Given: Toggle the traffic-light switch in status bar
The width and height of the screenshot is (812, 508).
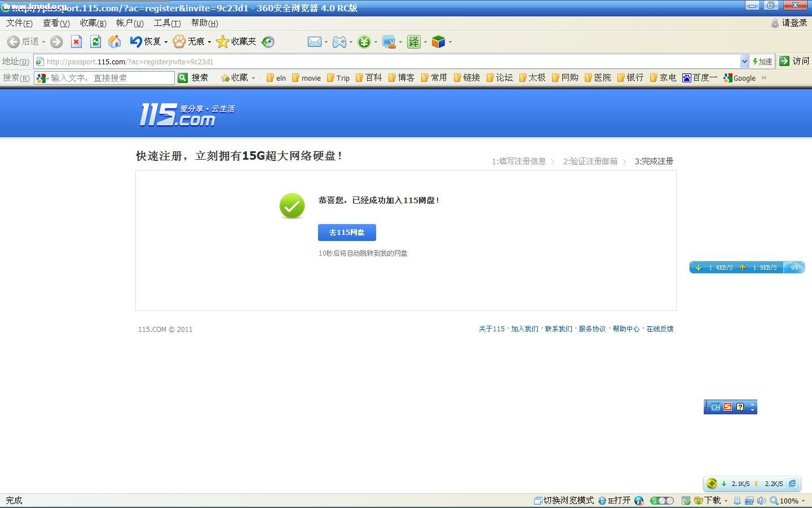Looking at the screenshot, I should coord(661,501).
